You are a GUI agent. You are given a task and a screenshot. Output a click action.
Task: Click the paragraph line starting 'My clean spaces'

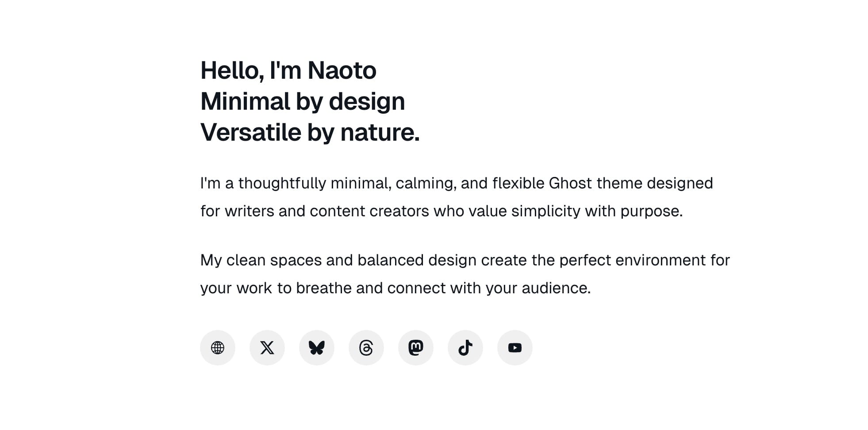point(465,261)
